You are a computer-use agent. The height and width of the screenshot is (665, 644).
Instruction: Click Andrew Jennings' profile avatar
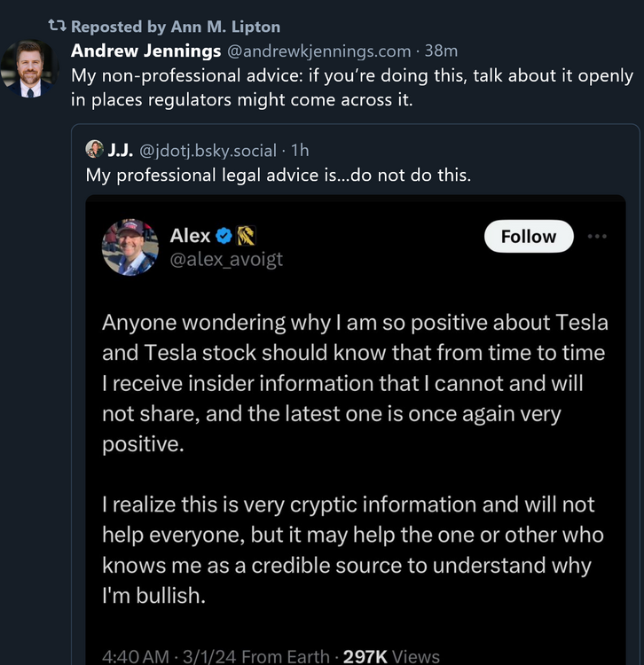28,68
